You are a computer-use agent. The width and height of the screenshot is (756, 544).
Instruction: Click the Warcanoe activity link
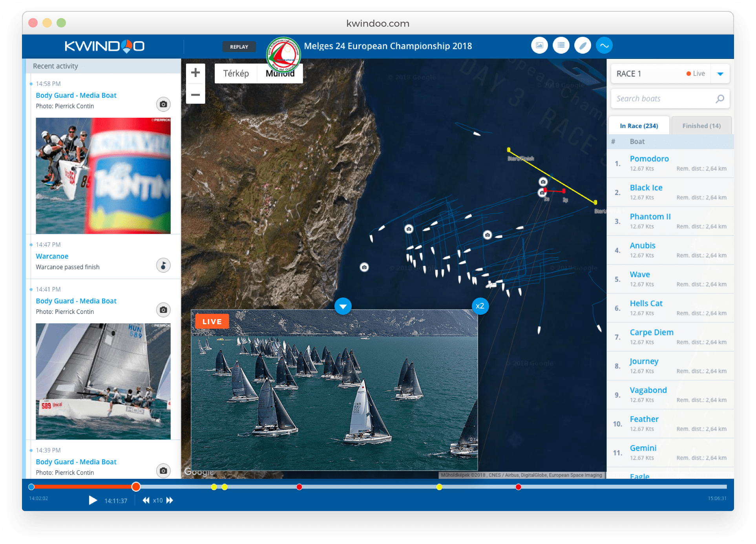pyautogui.click(x=52, y=256)
